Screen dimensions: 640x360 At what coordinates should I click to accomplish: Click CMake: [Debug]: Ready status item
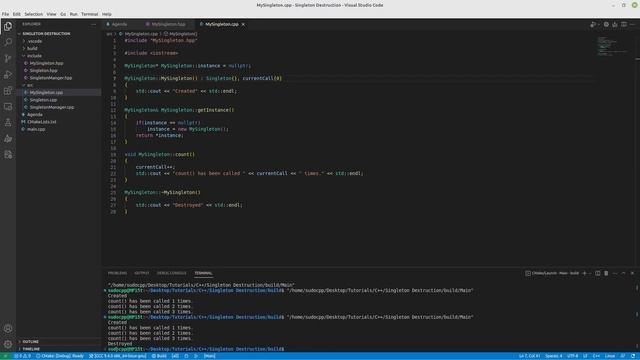pos(60,356)
